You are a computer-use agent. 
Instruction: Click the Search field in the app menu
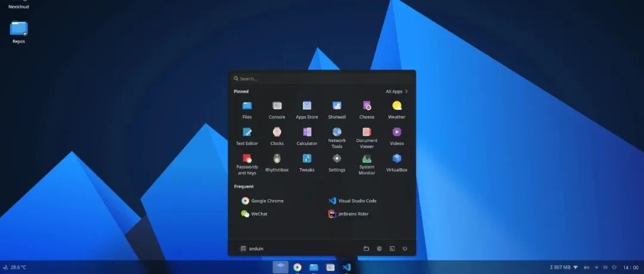click(x=322, y=79)
